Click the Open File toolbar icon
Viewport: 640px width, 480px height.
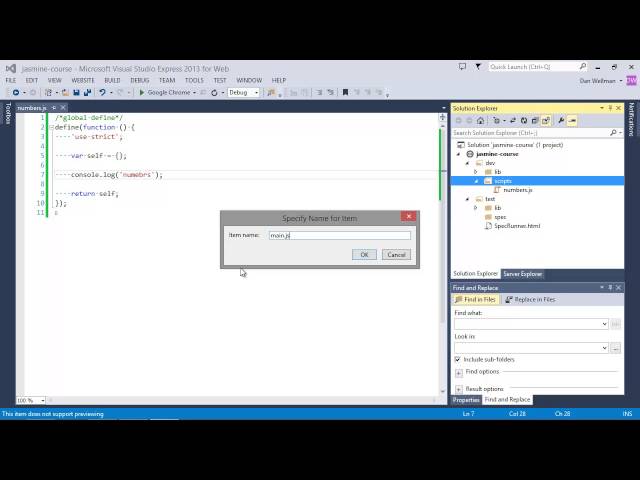pos(65,93)
